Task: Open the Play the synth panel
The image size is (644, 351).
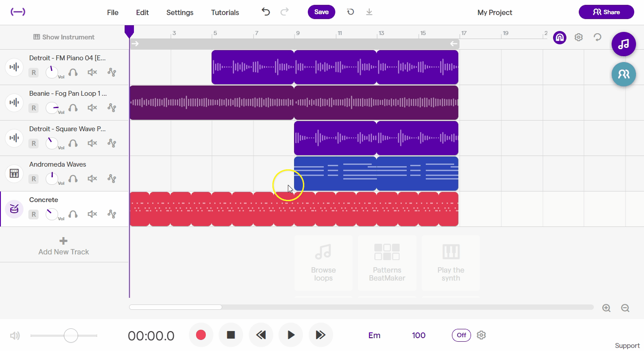Action: (451, 263)
